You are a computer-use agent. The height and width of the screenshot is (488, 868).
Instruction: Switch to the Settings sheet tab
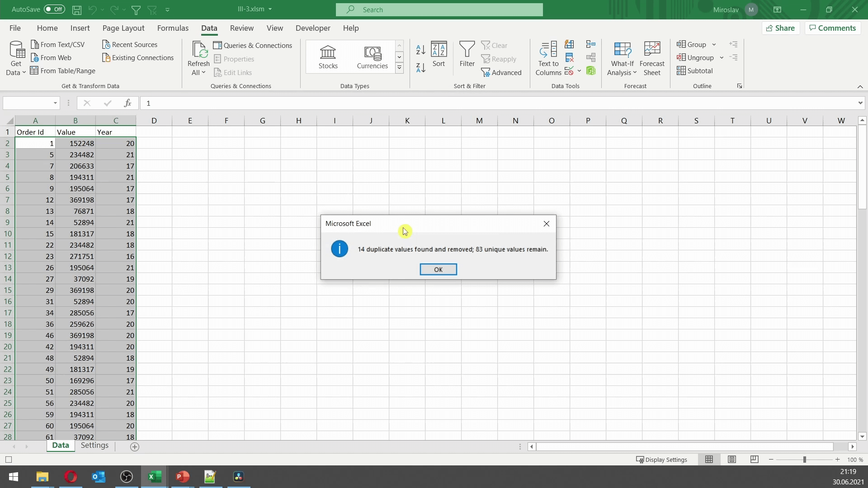click(x=95, y=446)
